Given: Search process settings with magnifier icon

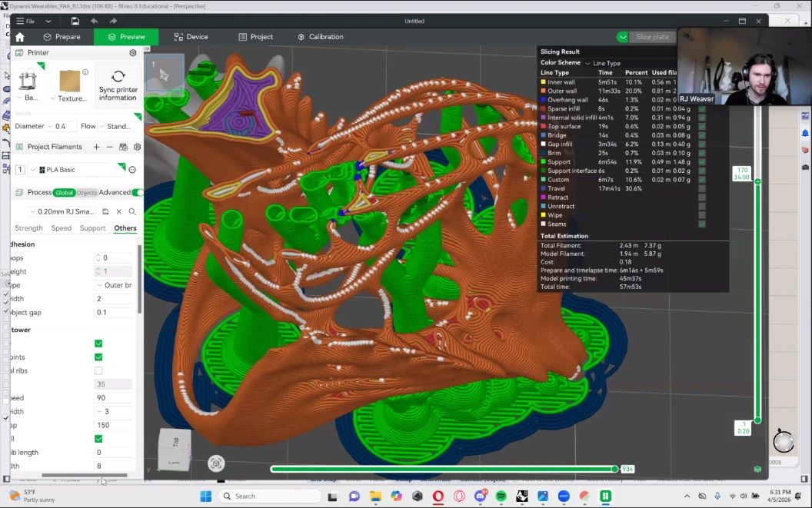Looking at the screenshot, I should click(x=132, y=211).
